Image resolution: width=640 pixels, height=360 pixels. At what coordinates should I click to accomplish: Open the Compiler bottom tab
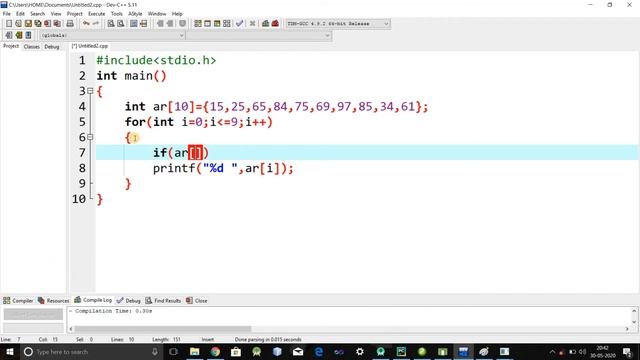point(18,300)
